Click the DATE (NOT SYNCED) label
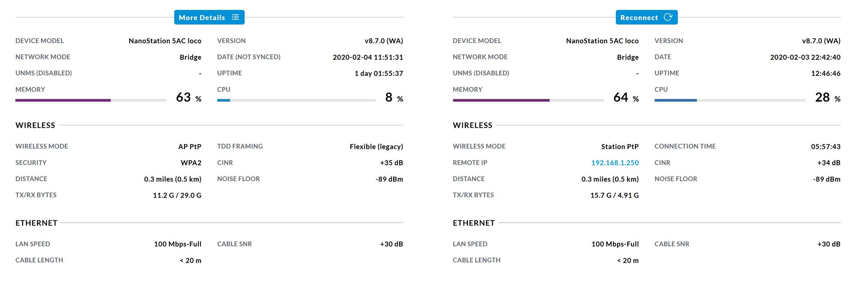Screen dimensions: 868x283 click(249, 57)
